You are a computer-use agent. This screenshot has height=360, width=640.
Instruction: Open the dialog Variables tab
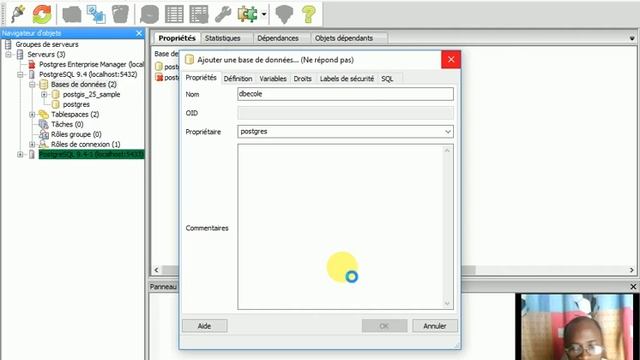(273, 79)
